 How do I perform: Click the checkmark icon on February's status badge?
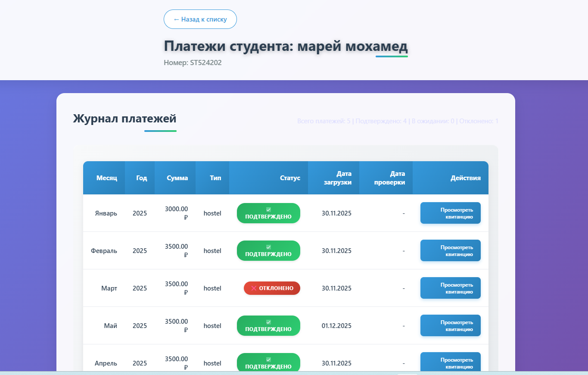(x=268, y=247)
